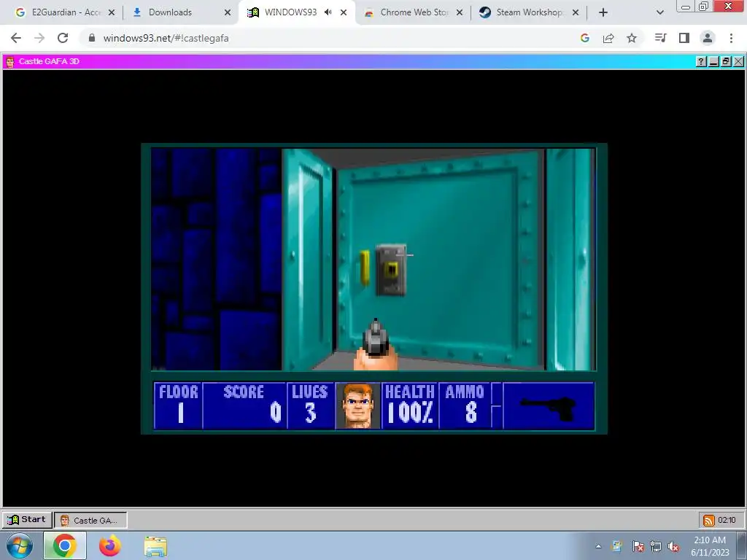Open the system clock 2:10 AM
Viewport: 747px width, 560px height.
tap(710, 546)
